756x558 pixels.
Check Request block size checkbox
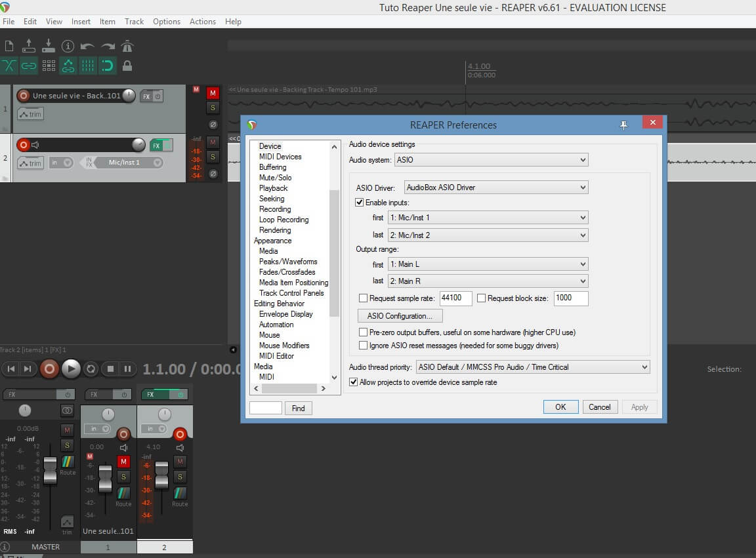pos(481,298)
